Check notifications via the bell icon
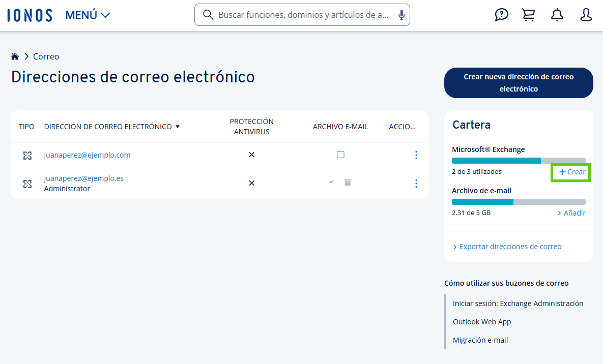Viewport: 603px width, 364px height. tap(557, 15)
